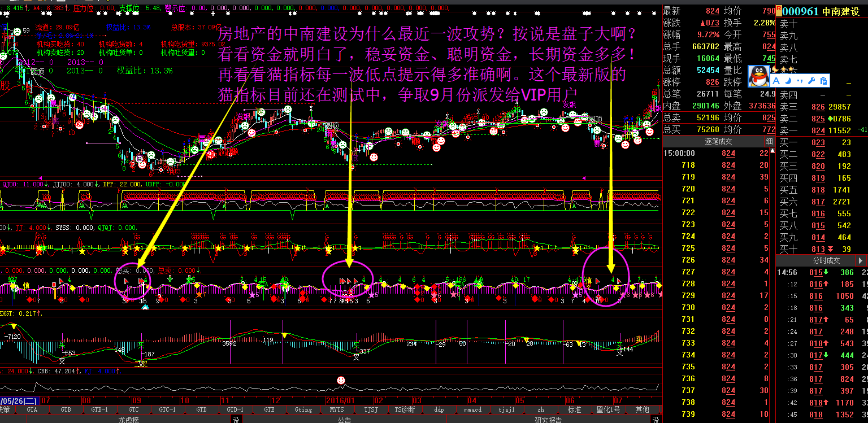Viewport: 868px width, 423px height.
Task: Open the 龙虎榜 bottom panel
Action: click(129, 420)
